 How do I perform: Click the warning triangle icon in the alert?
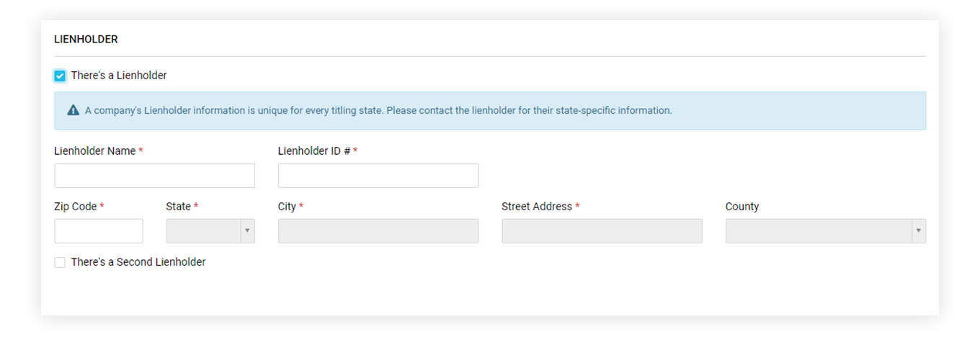73,111
